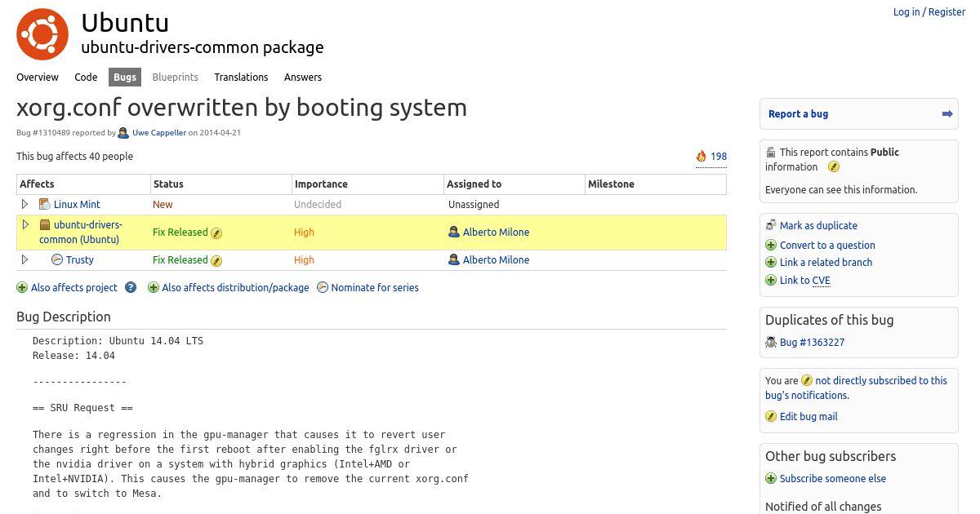Screen dimensions: 980x514
Task: Open the Overview tab
Action: (38, 78)
